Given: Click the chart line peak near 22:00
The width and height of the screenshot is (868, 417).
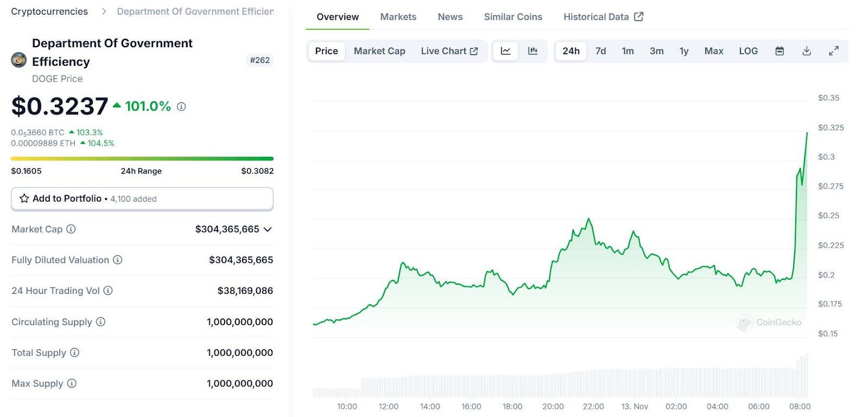Looking at the screenshot, I should [x=589, y=219].
